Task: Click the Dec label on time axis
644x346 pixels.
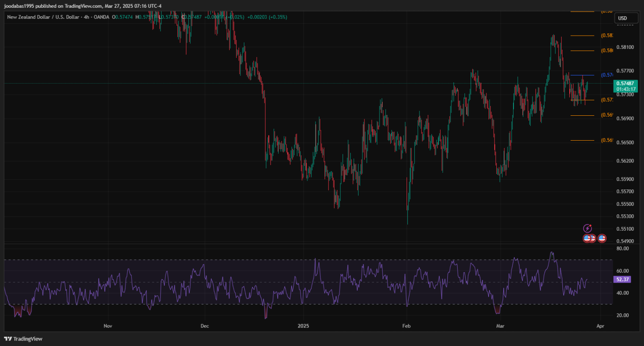Action: 204,326
